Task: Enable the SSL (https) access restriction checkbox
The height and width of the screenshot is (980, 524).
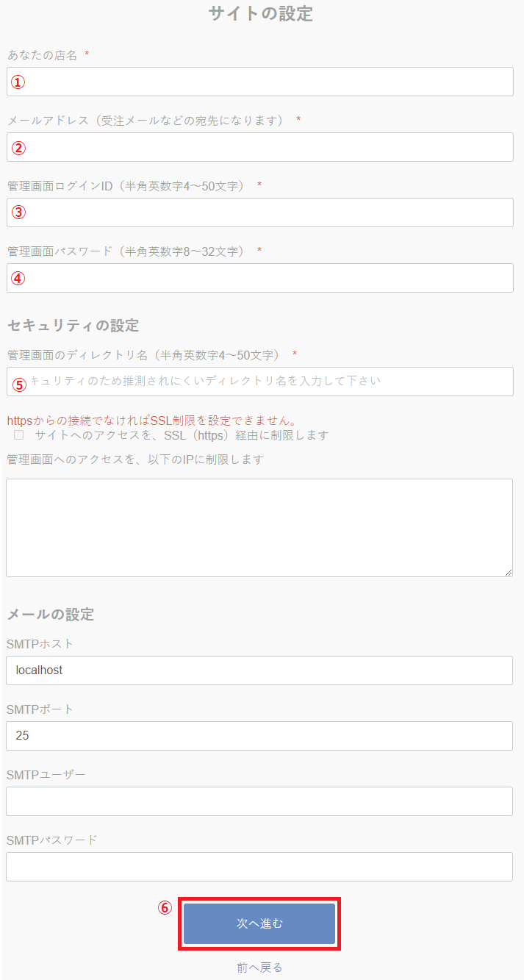Action: tap(18, 435)
